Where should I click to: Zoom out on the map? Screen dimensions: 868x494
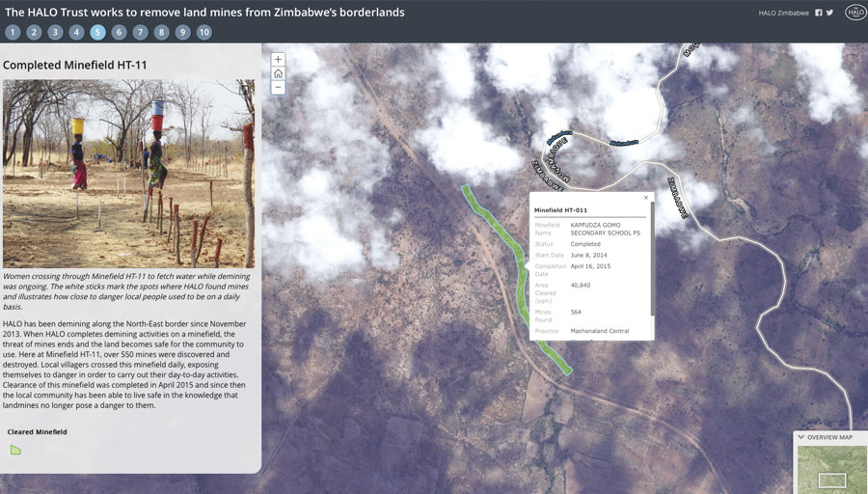(278, 88)
